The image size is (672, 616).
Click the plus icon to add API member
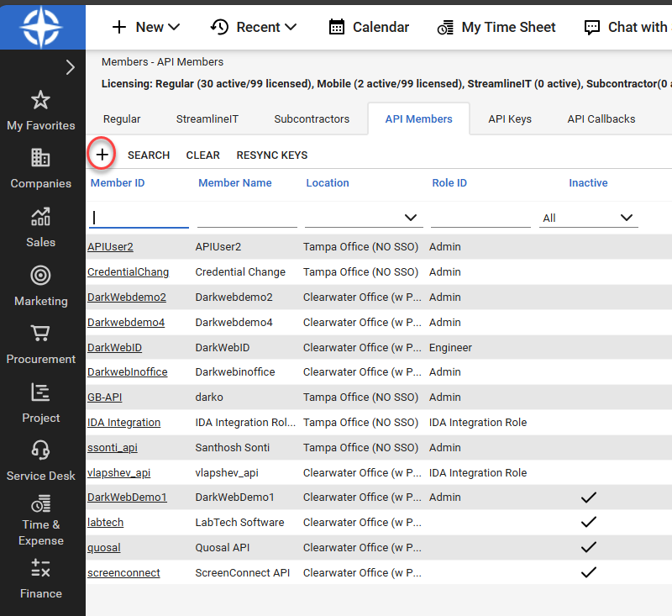(x=102, y=155)
